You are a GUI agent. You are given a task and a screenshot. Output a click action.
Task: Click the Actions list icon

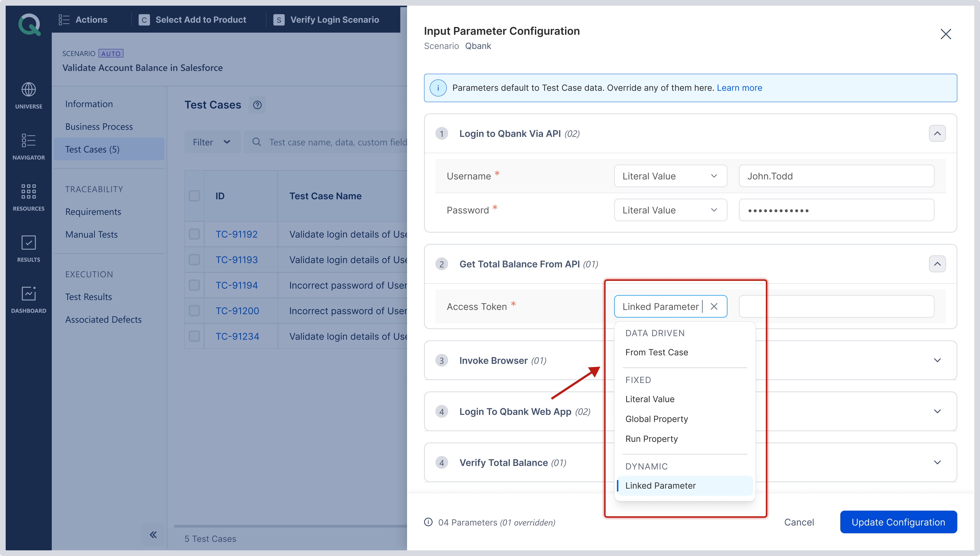pyautogui.click(x=64, y=19)
